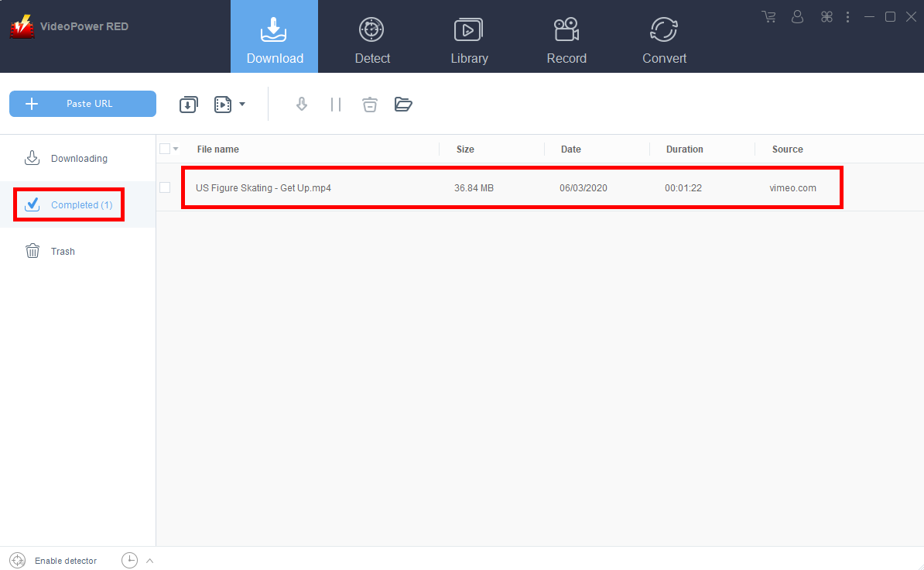Image resolution: width=924 pixels, height=570 pixels.
Task: Check the select-all checkbox in header row
Action: click(165, 149)
